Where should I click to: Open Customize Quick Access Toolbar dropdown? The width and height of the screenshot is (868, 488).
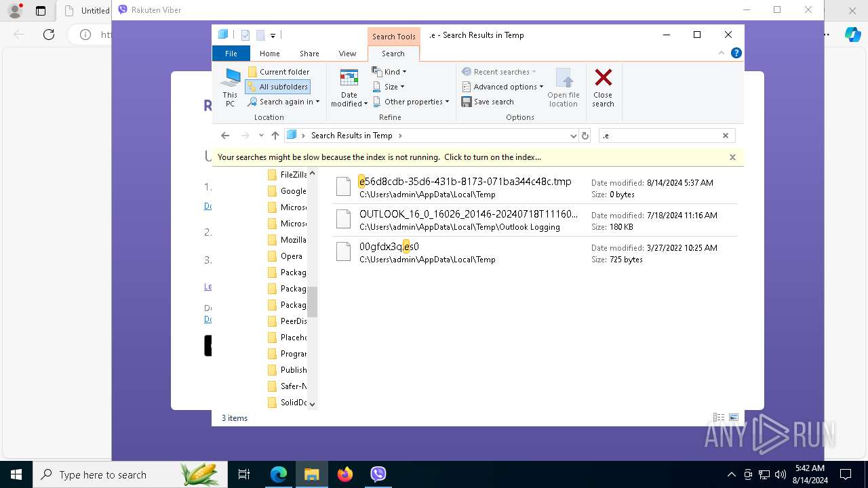point(273,35)
